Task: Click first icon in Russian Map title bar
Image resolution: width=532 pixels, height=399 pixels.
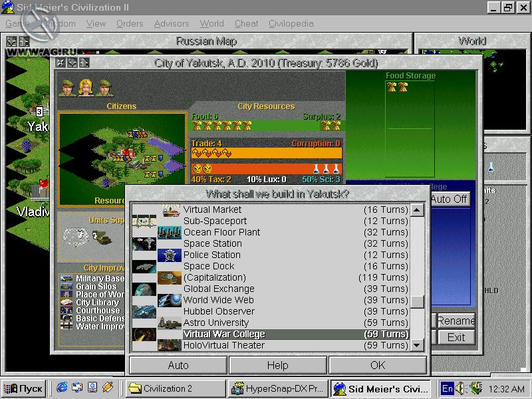Action: 11,41
